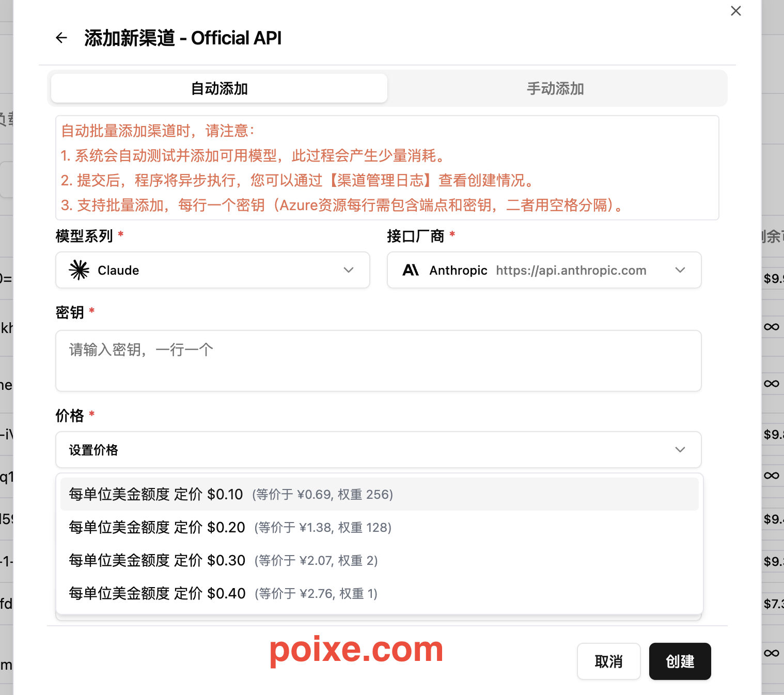Click the 设置价格 select field
The height and width of the screenshot is (695, 784).
[362, 450]
